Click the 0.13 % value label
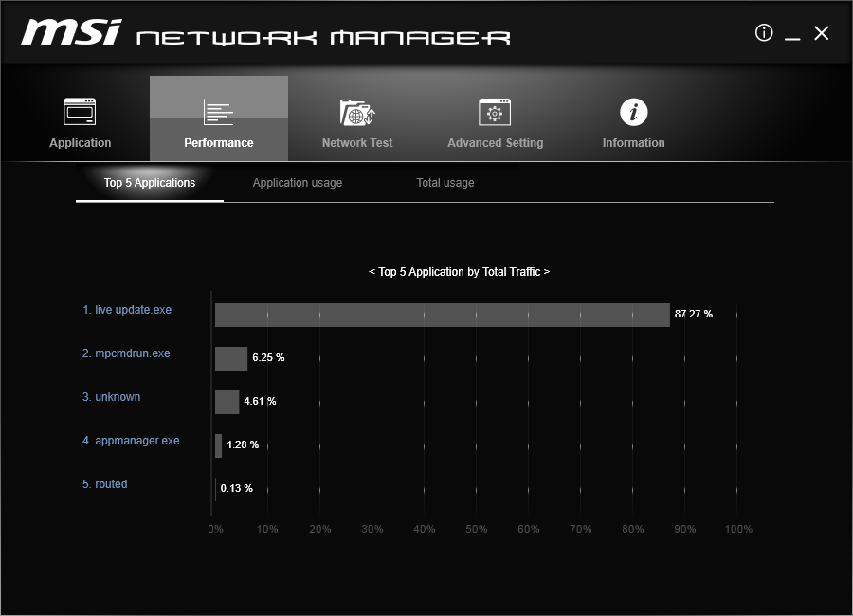Image resolution: width=853 pixels, height=616 pixels. tap(237, 488)
